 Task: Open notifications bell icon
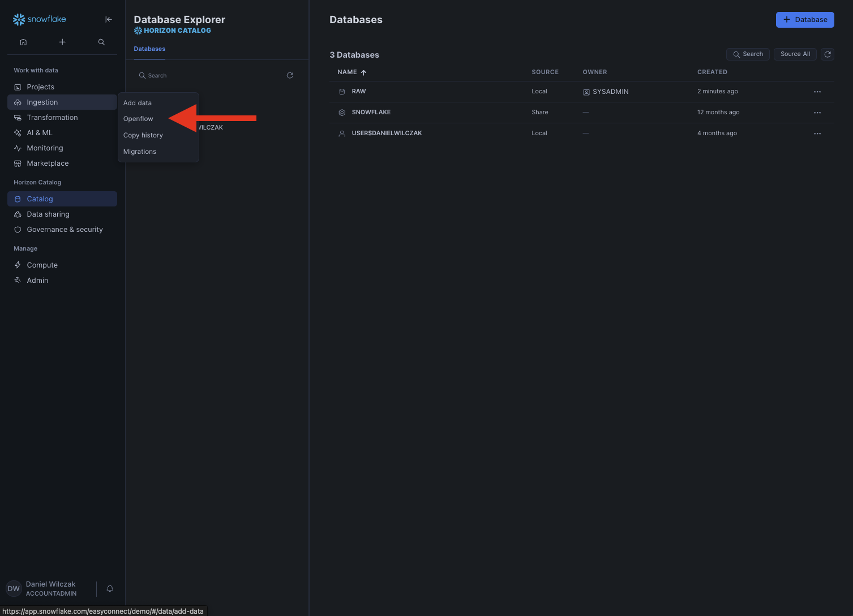110,588
